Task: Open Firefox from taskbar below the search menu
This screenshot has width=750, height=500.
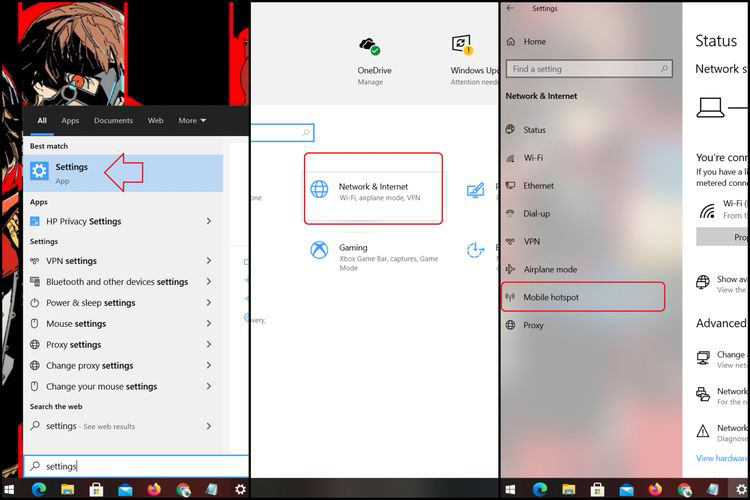Action: (154, 489)
